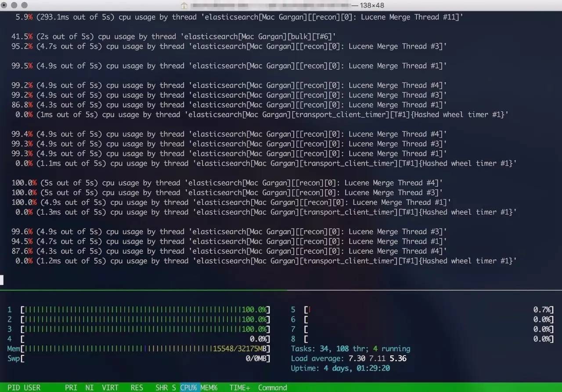
Task: Click the CPU 7 meter row
Action: click(422, 329)
